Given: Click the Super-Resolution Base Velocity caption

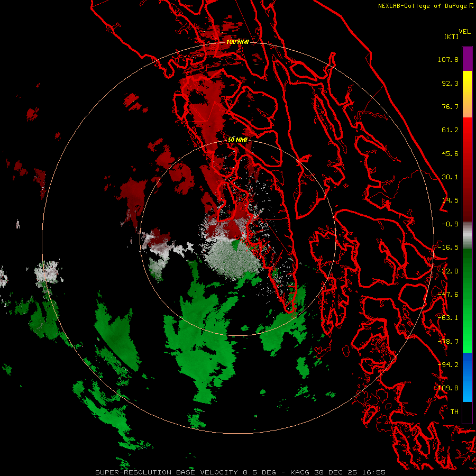Looking at the screenshot, I should coord(240,472).
